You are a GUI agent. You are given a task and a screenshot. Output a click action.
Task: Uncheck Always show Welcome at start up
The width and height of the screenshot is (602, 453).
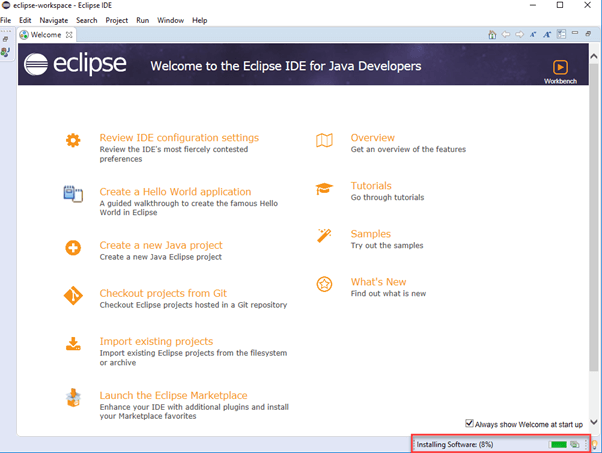[x=471, y=424]
